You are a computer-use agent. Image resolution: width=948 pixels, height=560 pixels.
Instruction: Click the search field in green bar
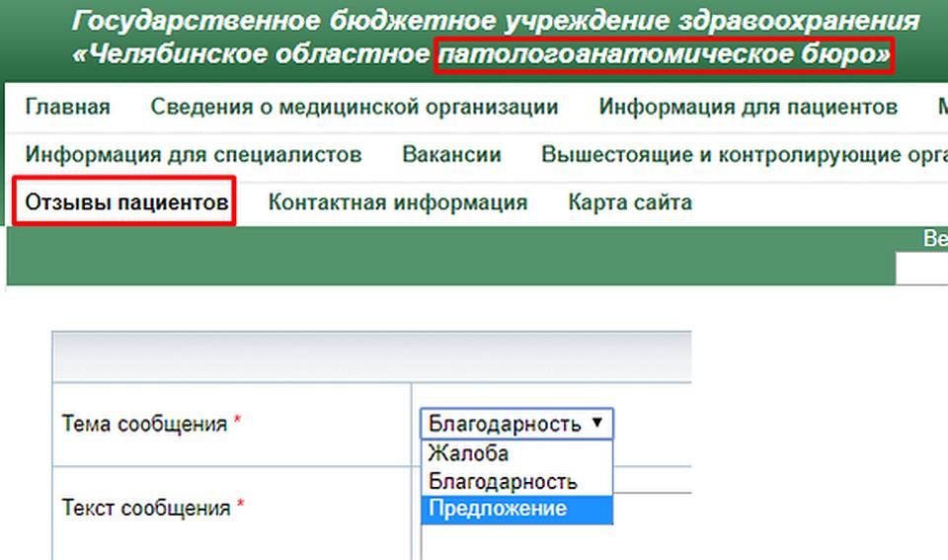click(921, 269)
